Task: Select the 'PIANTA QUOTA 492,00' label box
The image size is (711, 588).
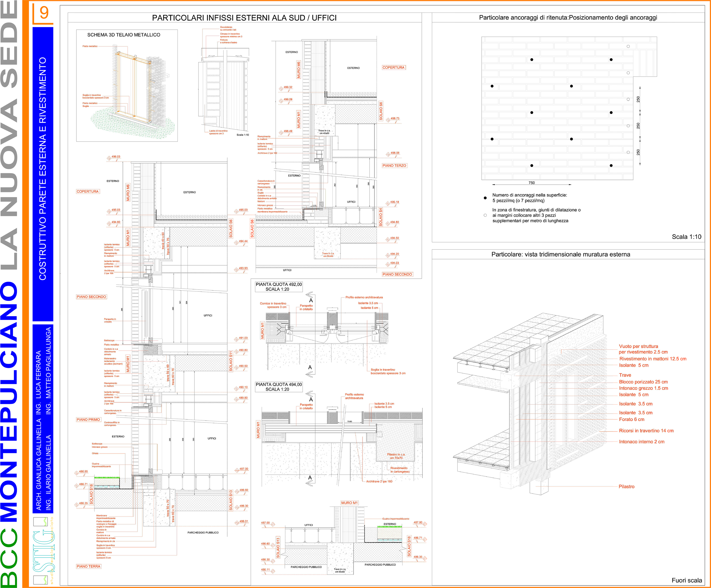Action: tap(279, 287)
